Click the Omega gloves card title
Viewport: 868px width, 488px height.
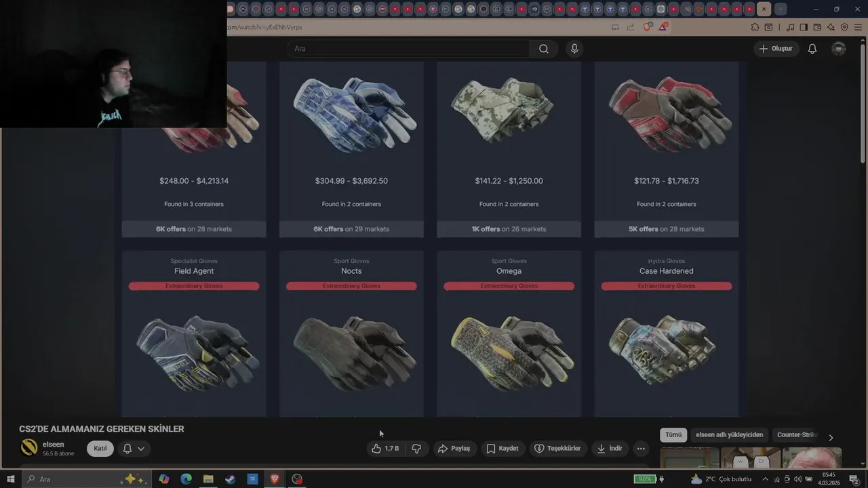[x=509, y=271]
